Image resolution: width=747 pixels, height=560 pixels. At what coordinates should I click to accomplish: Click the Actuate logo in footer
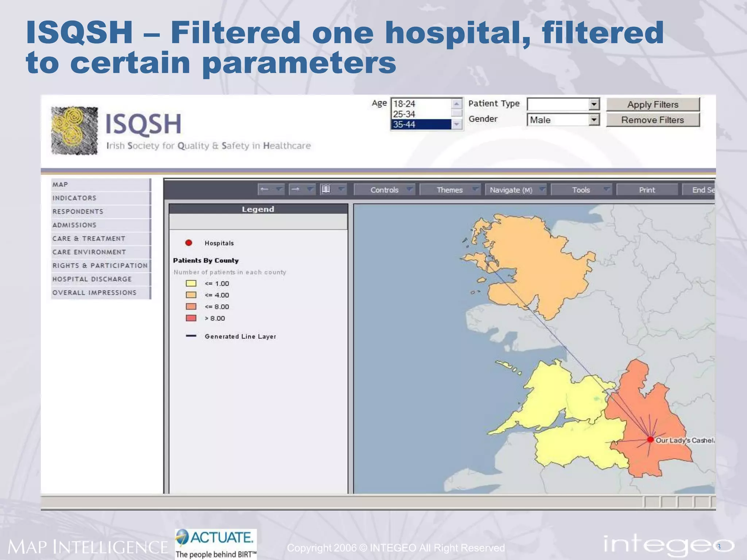click(x=216, y=544)
